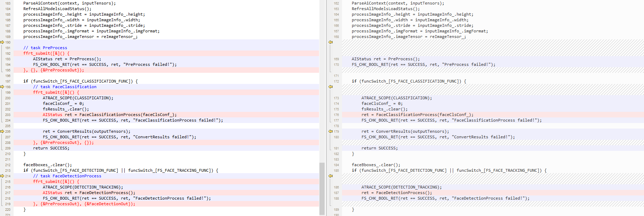This screenshot has width=644, height=216.
Task: Click line number 176 in right gutter
Action: click(x=336, y=115)
